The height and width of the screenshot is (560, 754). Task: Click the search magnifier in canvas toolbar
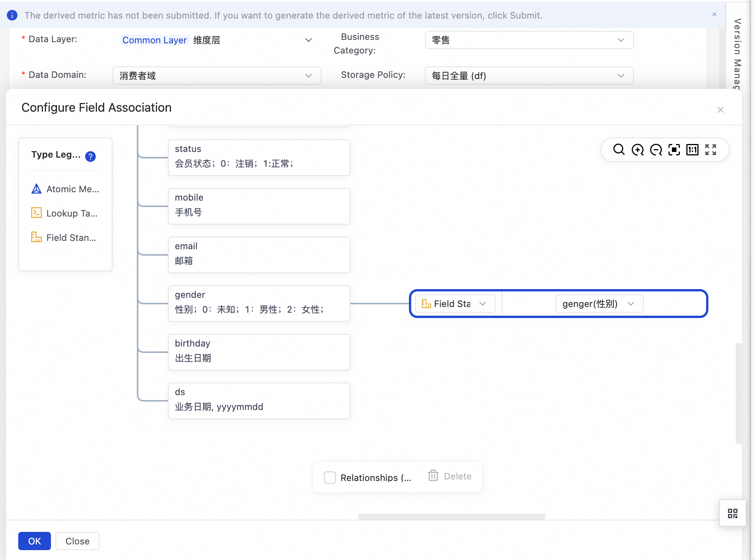(x=619, y=150)
